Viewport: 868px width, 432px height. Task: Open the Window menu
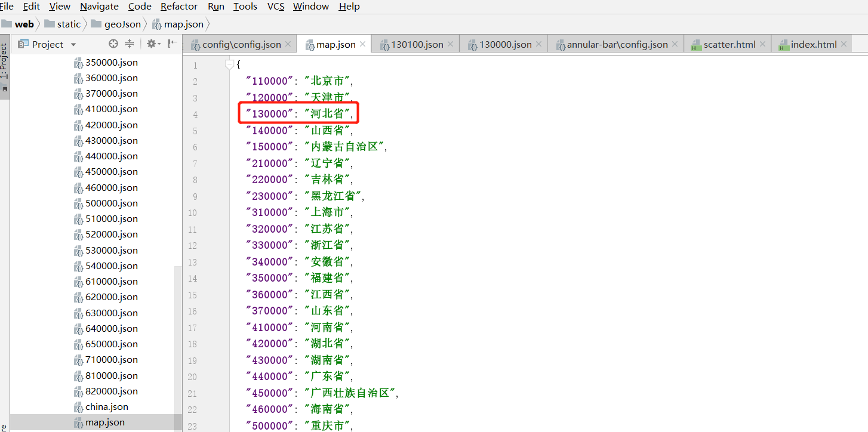pos(311,7)
